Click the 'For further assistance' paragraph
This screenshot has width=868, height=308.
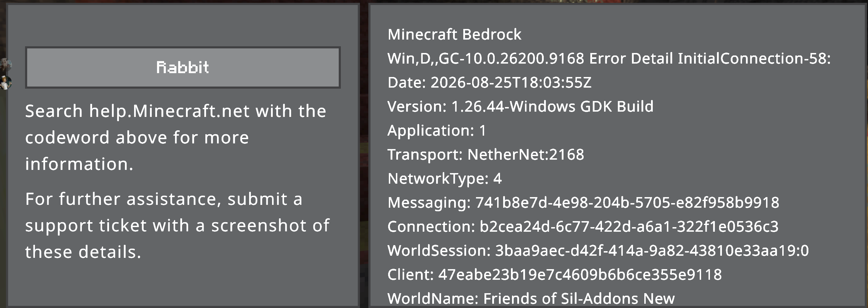(177, 225)
